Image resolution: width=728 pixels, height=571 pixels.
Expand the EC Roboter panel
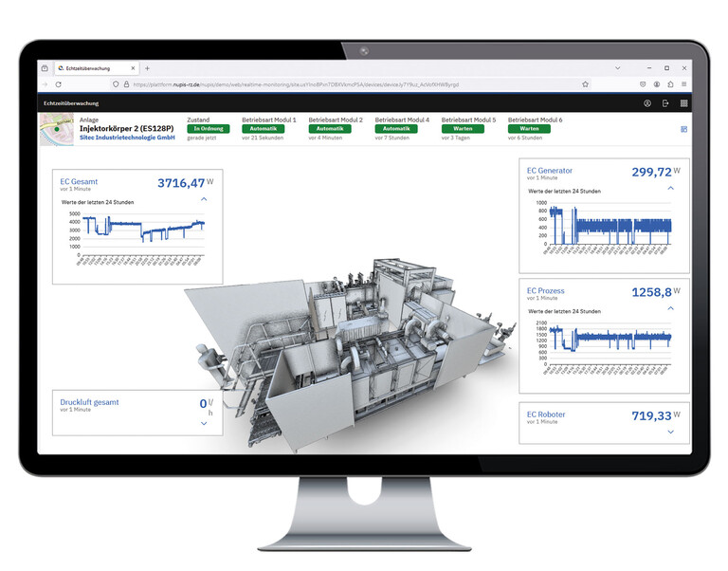(671, 432)
